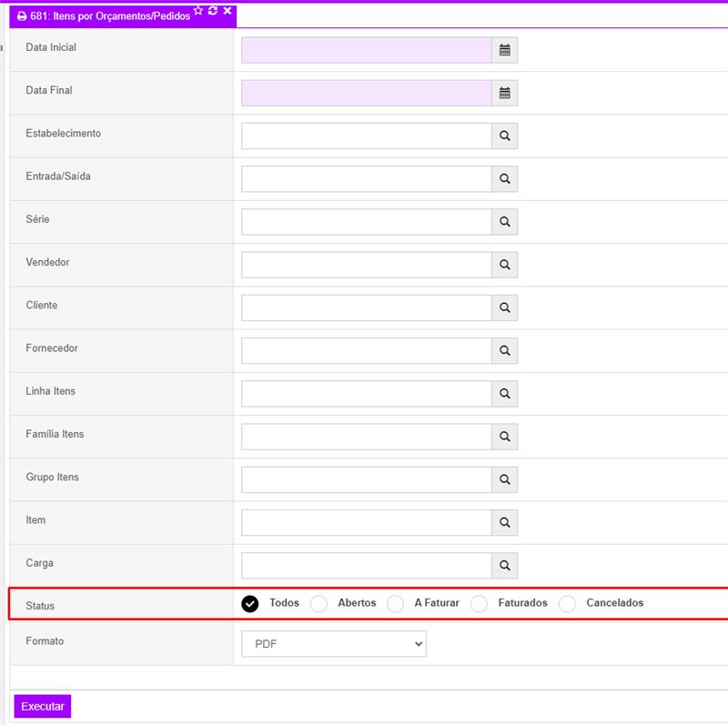Click the Entrada/Saída lookup magnifier
728x725 pixels.
pyautogui.click(x=505, y=178)
